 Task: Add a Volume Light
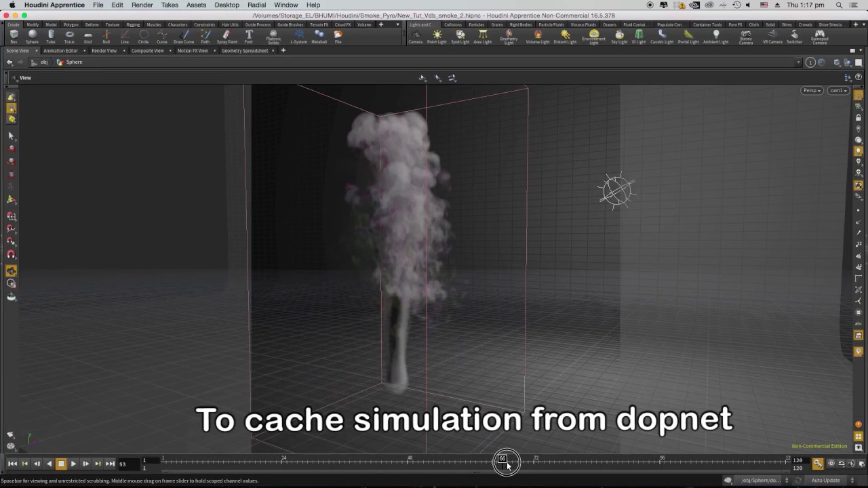coord(538,37)
